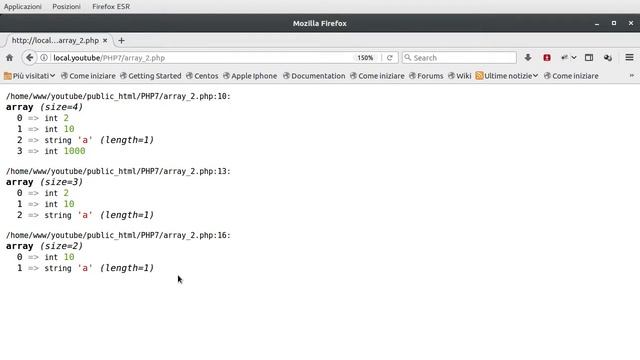This screenshot has width=640, height=360.
Task: Open Applicazioni system menu
Action: 22,7
